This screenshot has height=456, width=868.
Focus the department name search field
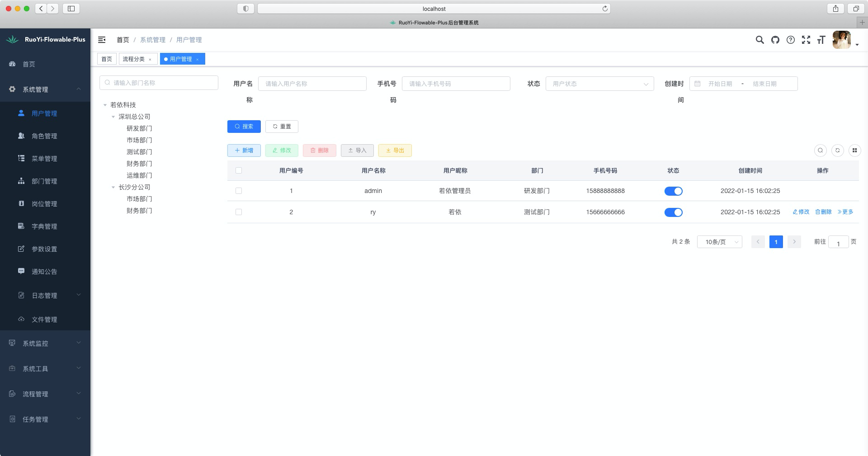159,83
